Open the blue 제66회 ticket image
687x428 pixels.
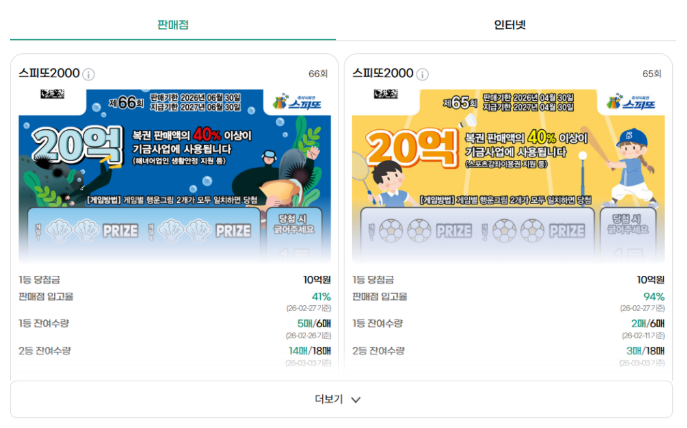click(x=175, y=176)
